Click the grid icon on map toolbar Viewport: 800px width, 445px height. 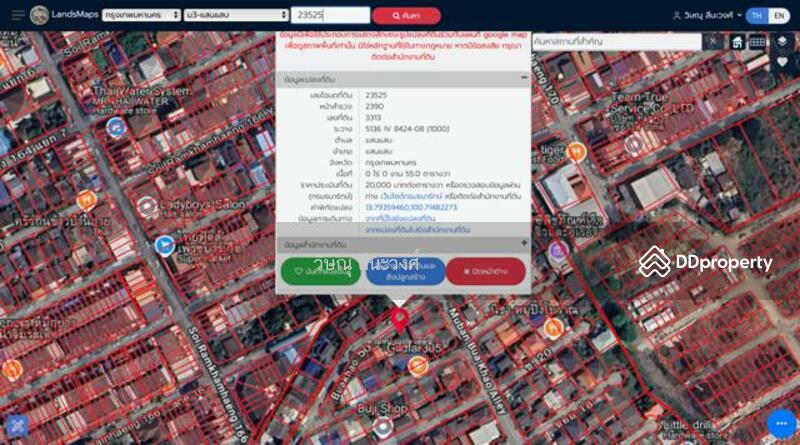758,42
